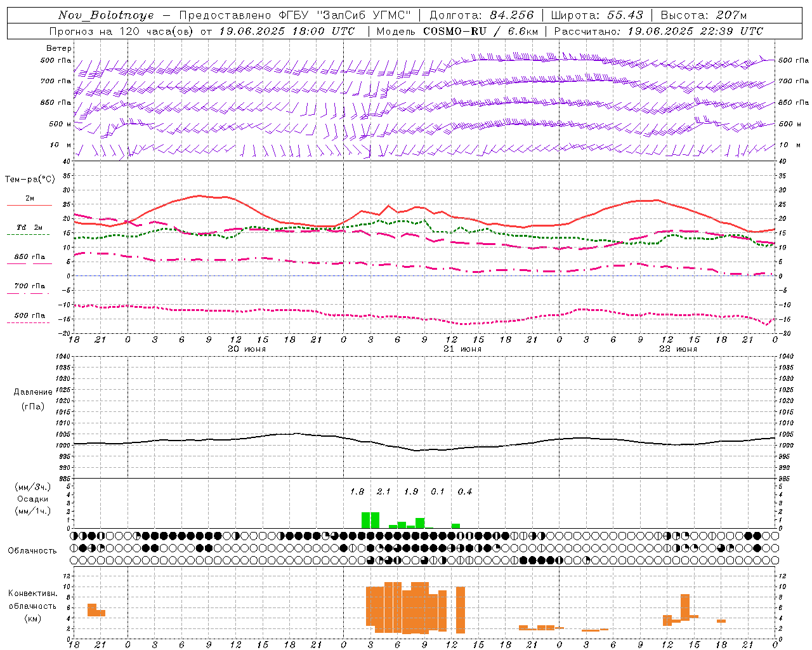The image size is (812, 650).
Task: Click the Тем-ра(°C) temperature axis label
Action: click(30, 180)
